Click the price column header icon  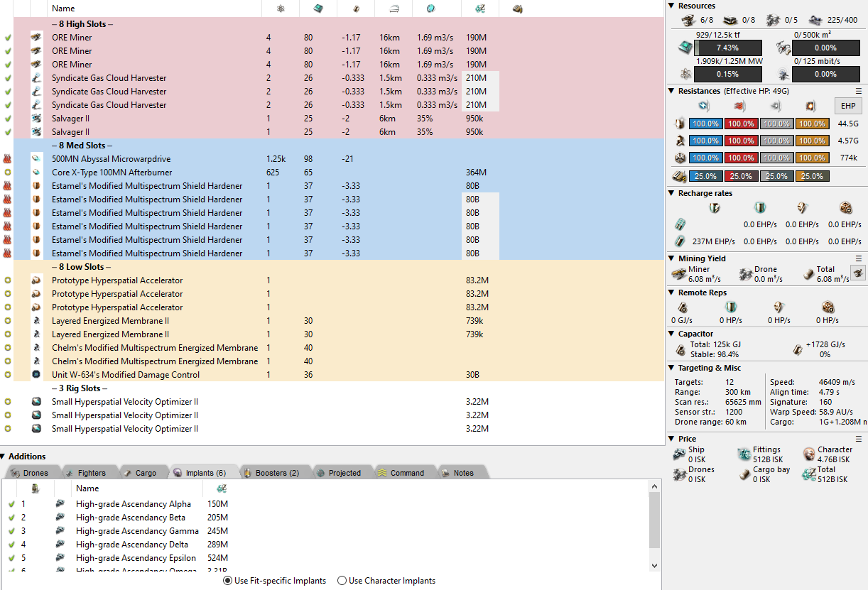480,9
